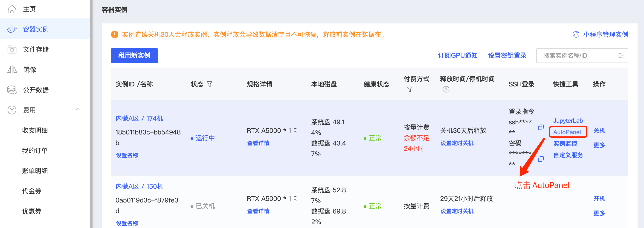
Task: Open 自定义服务 quick tool
Action: tap(568, 155)
